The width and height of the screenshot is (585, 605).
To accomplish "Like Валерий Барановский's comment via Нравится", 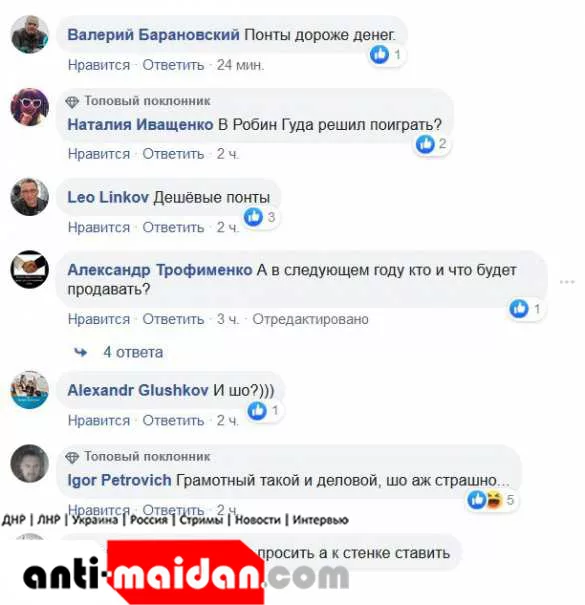I will point(99,65).
